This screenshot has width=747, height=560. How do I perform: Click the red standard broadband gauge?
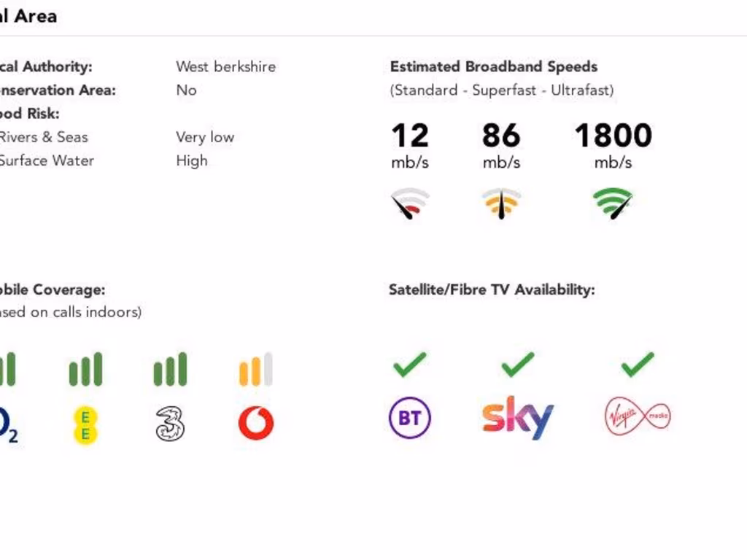click(x=410, y=204)
